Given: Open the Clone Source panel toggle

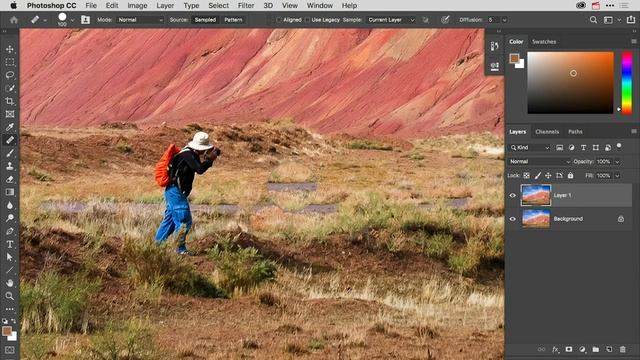Looking at the screenshot, I should click(x=85, y=20).
